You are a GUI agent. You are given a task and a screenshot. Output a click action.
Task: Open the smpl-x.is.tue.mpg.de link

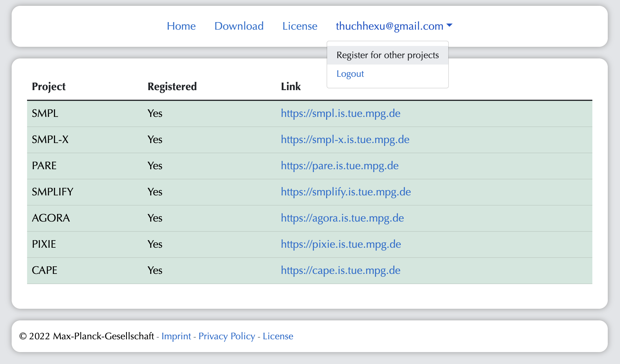345,140
